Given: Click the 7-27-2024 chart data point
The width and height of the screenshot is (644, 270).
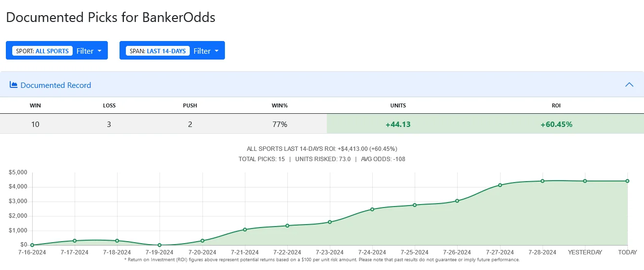Looking at the screenshot, I should point(500,185).
